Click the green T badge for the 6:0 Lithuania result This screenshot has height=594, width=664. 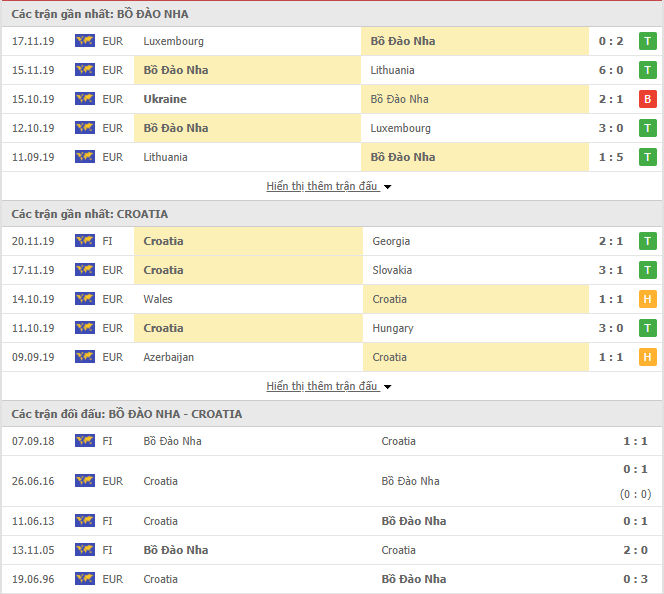tap(647, 70)
